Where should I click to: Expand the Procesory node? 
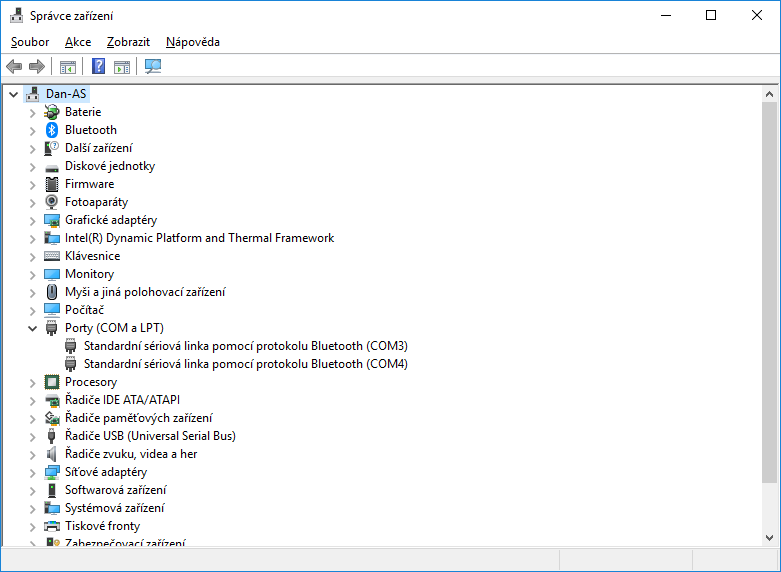pyautogui.click(x=32, y=383)
